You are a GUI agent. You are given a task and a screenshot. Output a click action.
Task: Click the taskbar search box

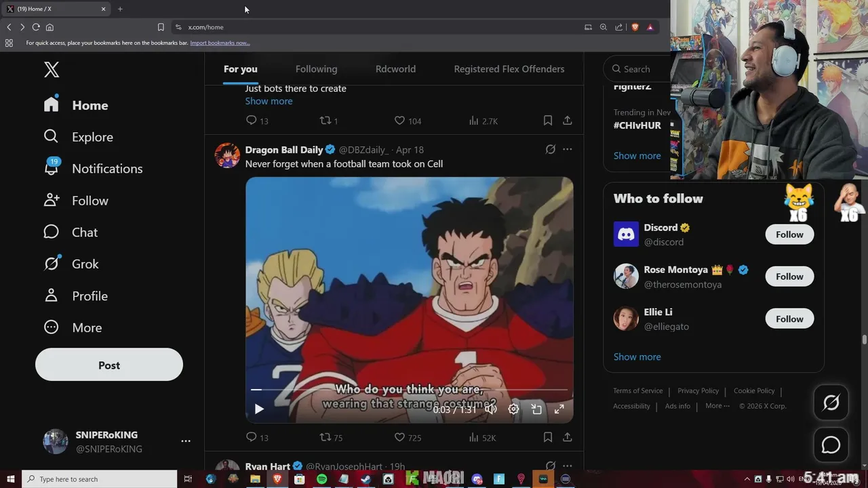(99, 479)
